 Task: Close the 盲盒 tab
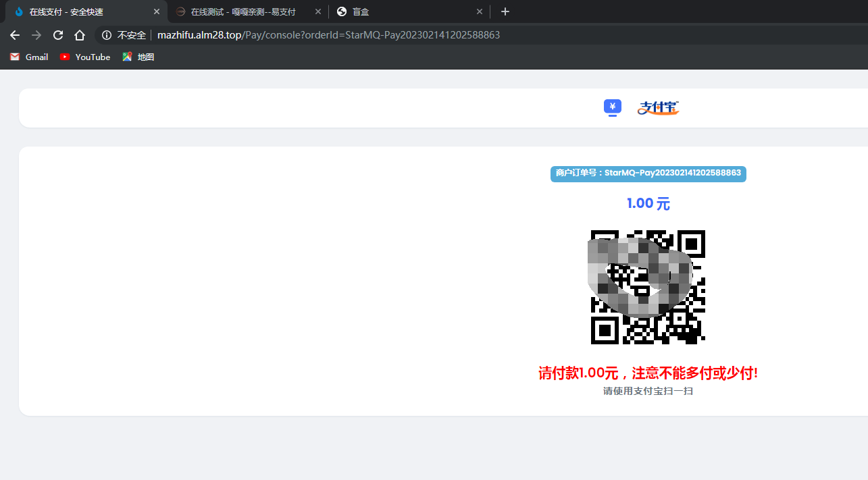480,12
